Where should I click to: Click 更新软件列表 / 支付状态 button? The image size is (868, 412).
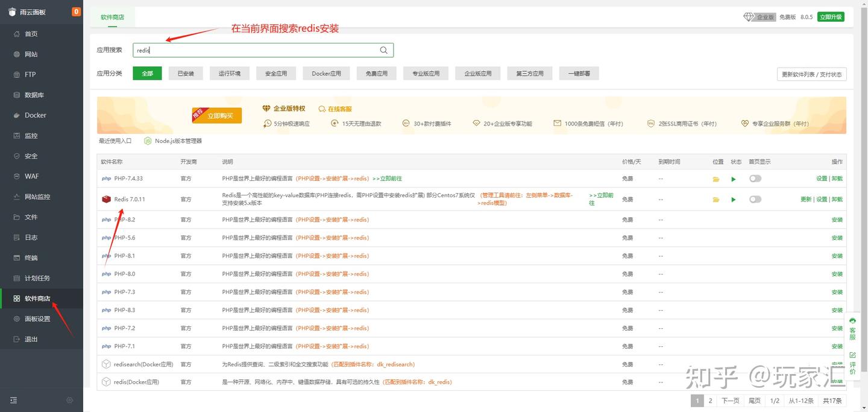812,74
